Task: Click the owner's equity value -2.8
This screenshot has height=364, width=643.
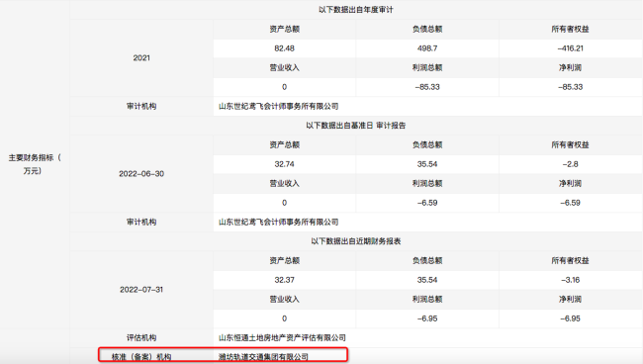Action: click(570, 164)
